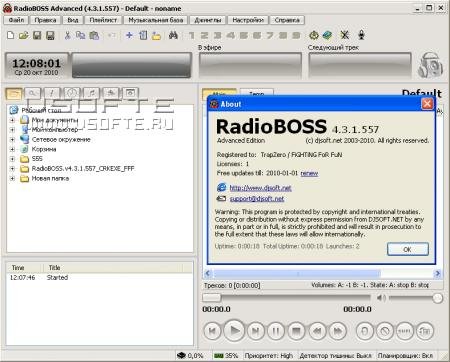The height and width of the screenshot is (362, 450).
Task: Open the http://www.djsoft.net link
Action: coord(261,188)
